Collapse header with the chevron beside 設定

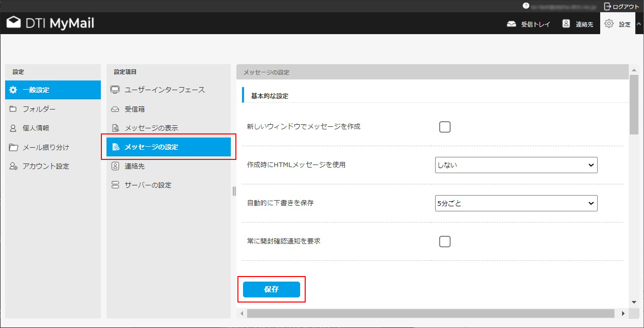click(x=639, y=24)
